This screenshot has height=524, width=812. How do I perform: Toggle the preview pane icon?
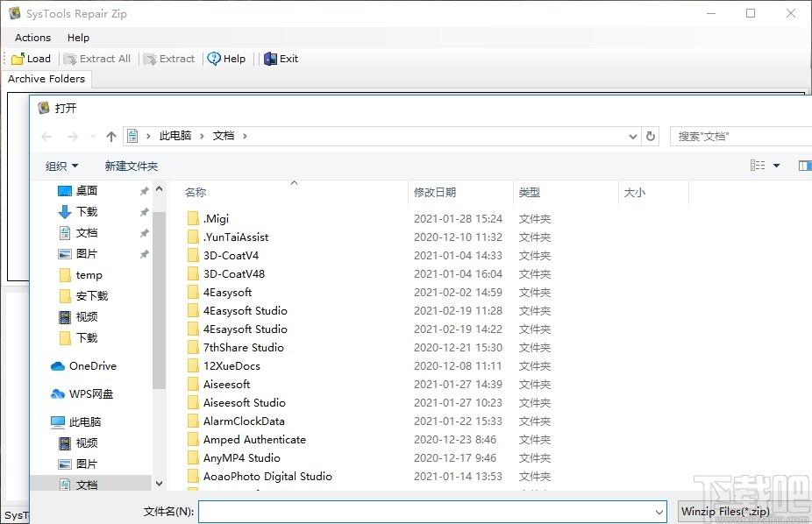point(805,166)
